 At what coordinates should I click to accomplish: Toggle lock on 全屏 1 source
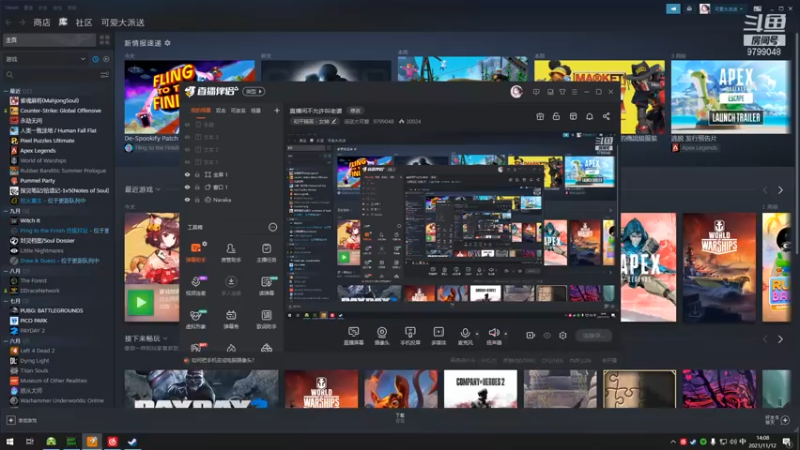[198, 174]
